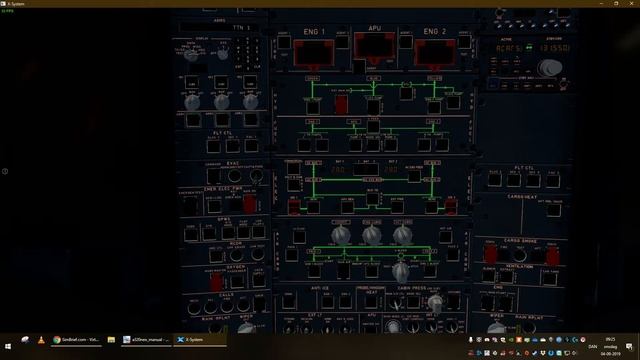Click ENG 1 AGENT 2 discharge button
Image resolution: width=640 pixels, height=360 pixels.
click(x=342, y=42)
